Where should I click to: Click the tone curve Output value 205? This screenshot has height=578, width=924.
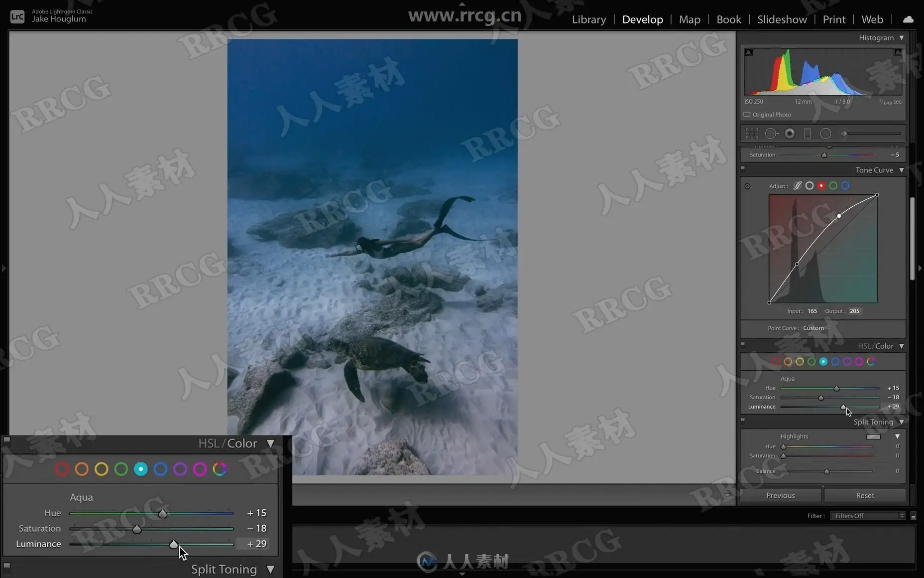(854, 311)
